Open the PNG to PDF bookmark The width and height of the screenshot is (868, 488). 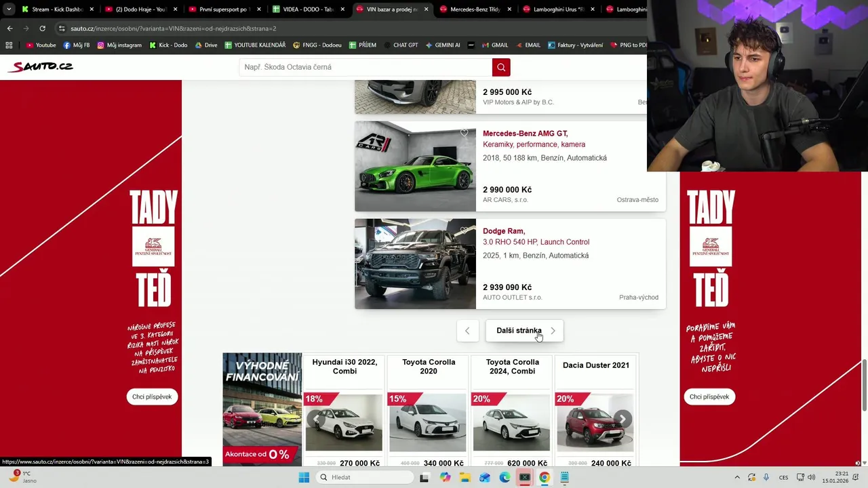point(629,45)
